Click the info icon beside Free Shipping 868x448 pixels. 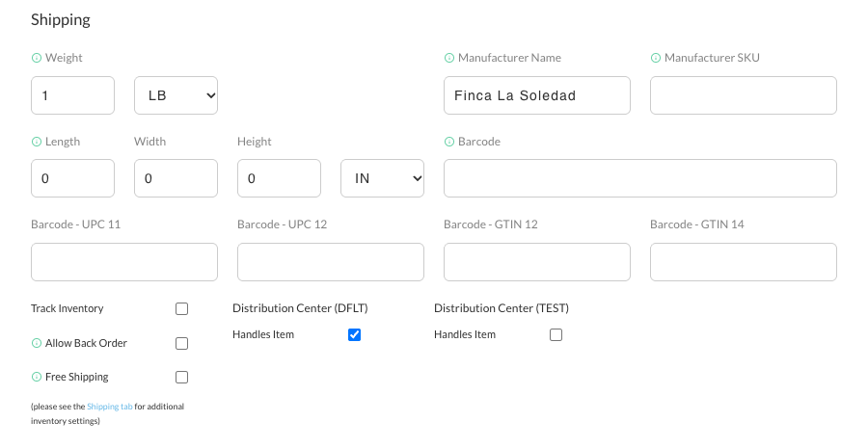point(37,377)
